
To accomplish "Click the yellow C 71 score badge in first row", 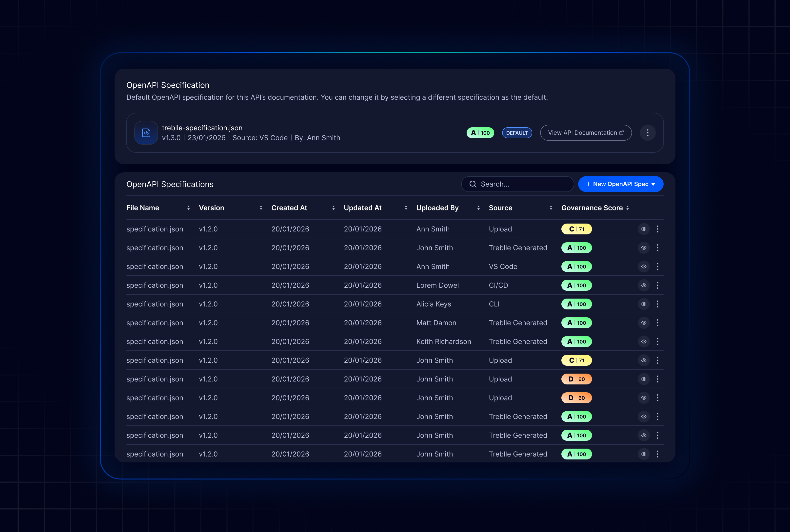I will [576, 229].
